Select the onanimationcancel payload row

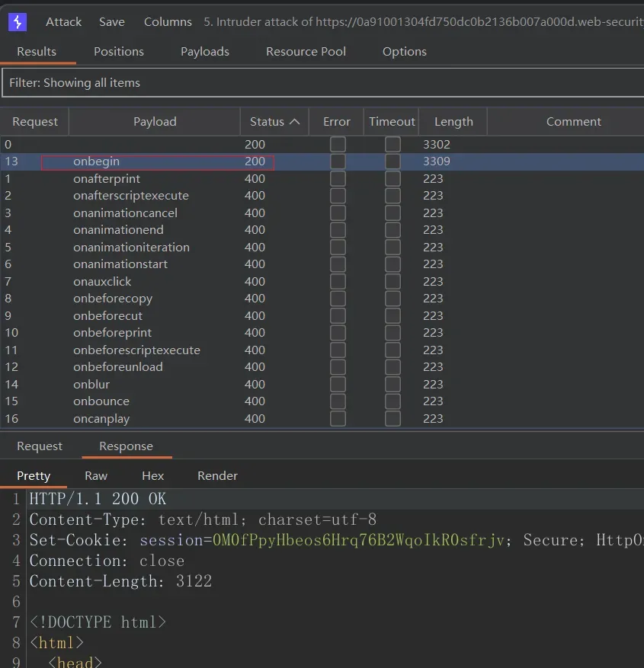(x=322, y=213)
